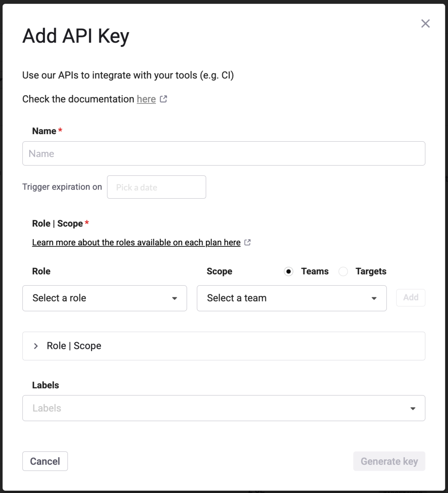Expand the Role | Scope collapsed section
The width and height of the screenshot is (448, 493).
[224, 346]
